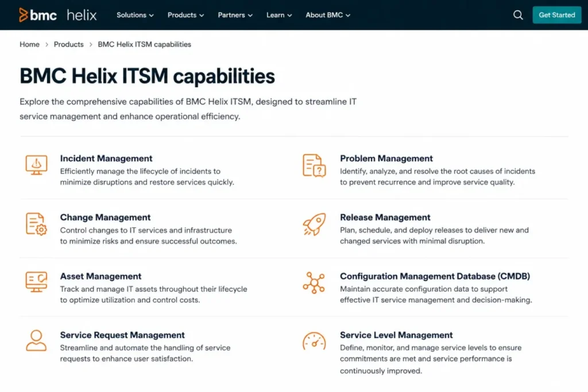The height and width of the screenshot is (392, 588).
Task: Click text 'Maintain accurate configuration data to support'
Action: coord(424,289)
